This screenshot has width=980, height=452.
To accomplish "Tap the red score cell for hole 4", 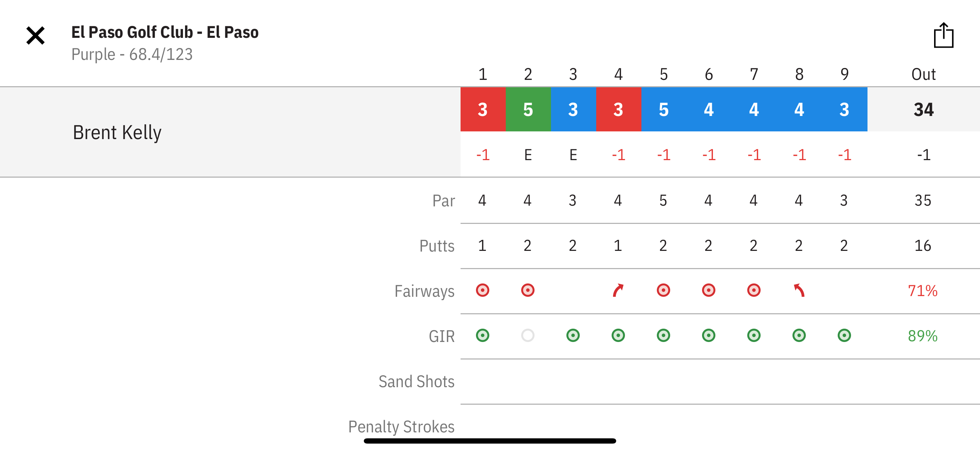I will click(618, 110).
